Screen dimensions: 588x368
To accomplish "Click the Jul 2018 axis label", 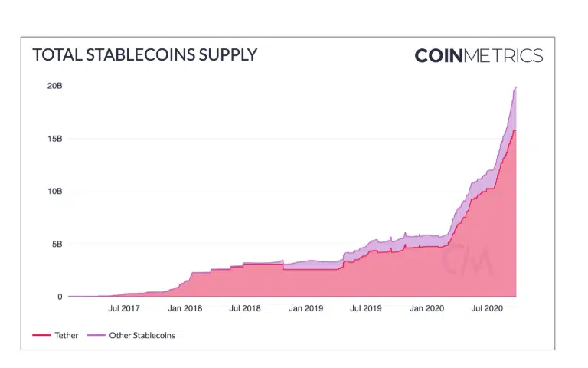I will click(x=245, y=308).
